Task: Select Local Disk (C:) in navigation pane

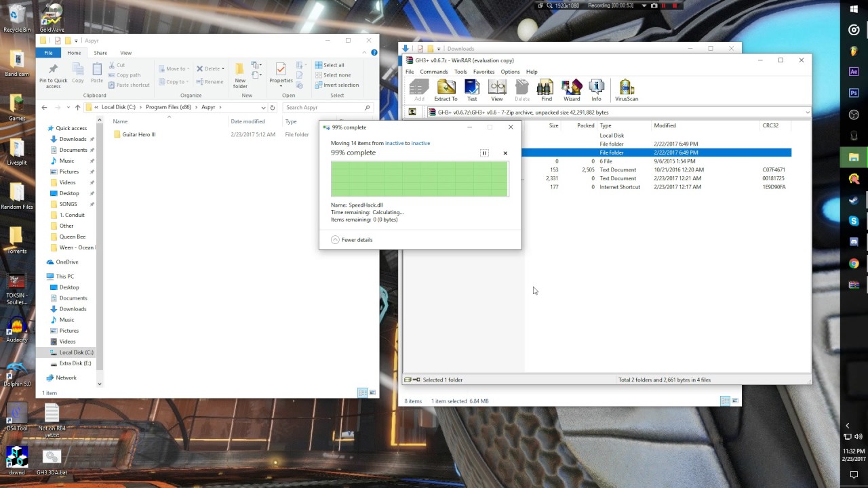Action: tap(76, 352)
